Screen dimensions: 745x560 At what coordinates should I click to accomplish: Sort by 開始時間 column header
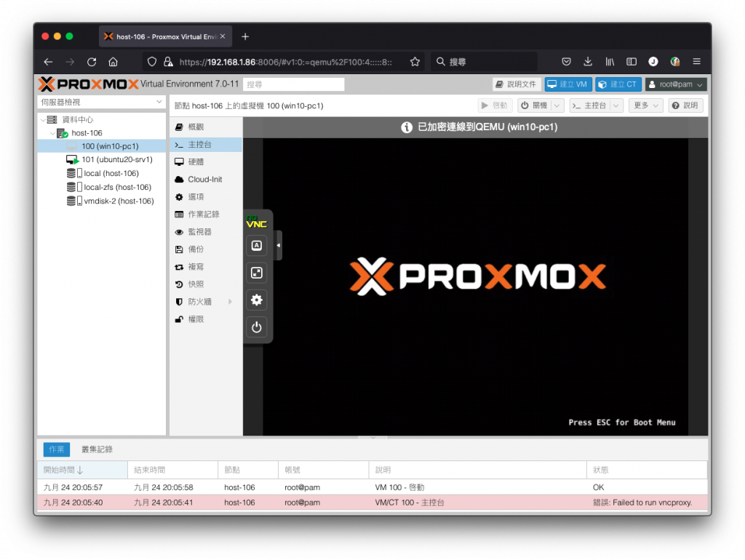82,470
